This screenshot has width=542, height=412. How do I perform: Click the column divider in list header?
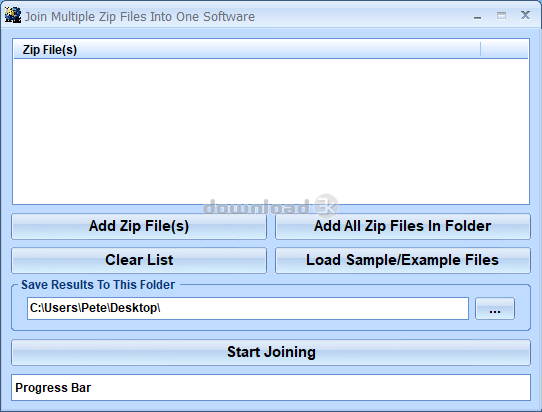pyautogui.click(x=480, y=49)
